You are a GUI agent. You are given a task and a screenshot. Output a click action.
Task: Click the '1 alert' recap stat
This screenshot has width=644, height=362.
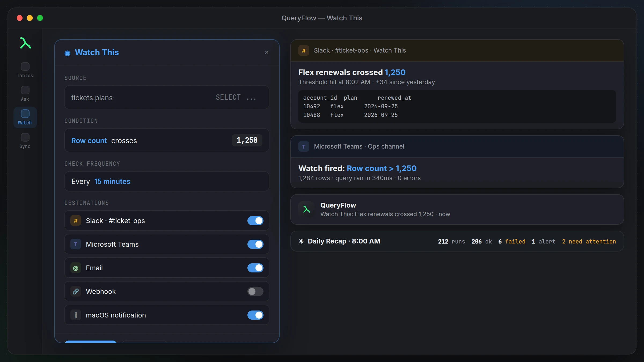tap(543, 241)
